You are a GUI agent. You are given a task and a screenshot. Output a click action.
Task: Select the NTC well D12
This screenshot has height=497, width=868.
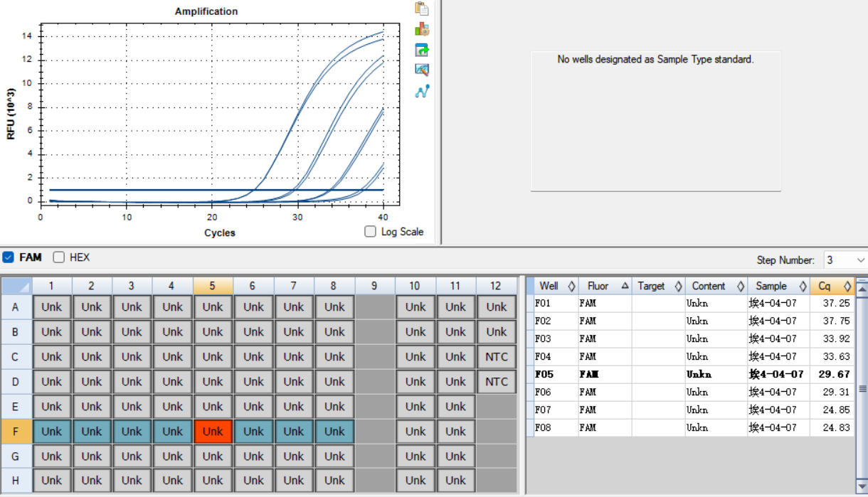(x=497, y=382)
